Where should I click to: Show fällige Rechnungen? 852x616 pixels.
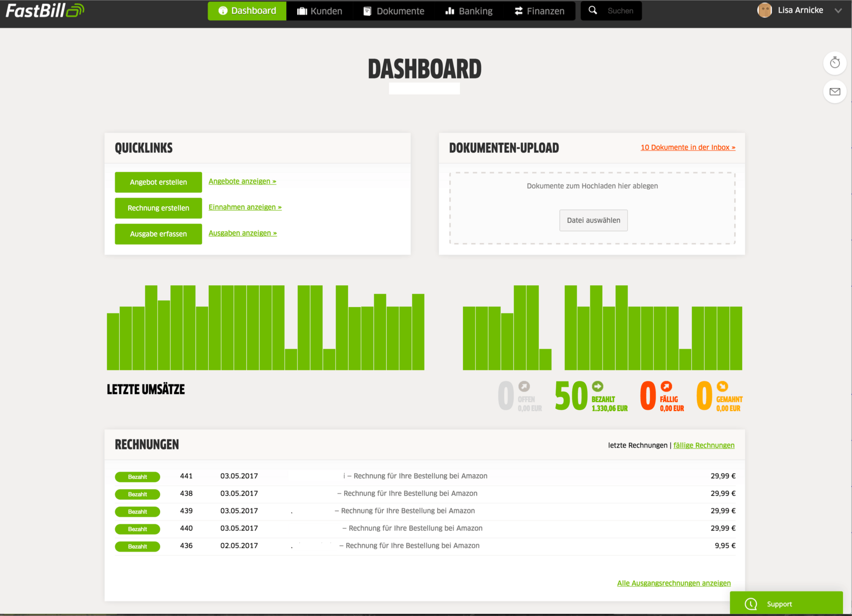pyautogui.click(x=704, y=445)
